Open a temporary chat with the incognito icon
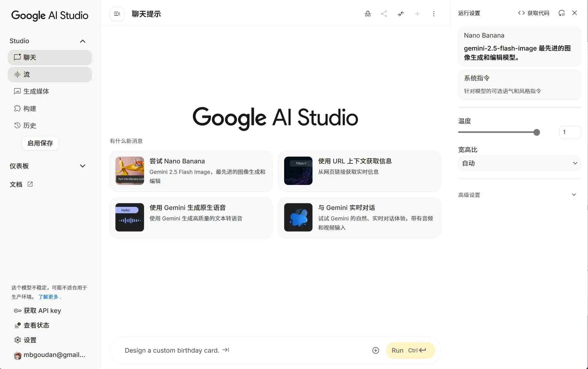The image size is (588, 369). tap(368, 14)
